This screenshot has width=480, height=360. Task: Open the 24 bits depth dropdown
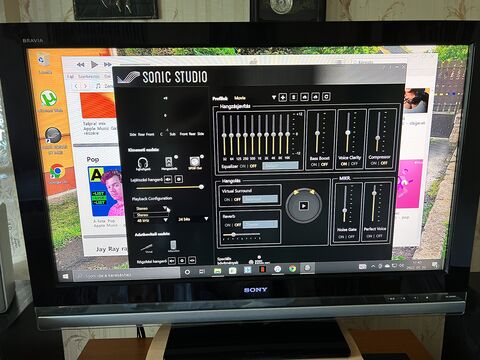coord(206,219)
